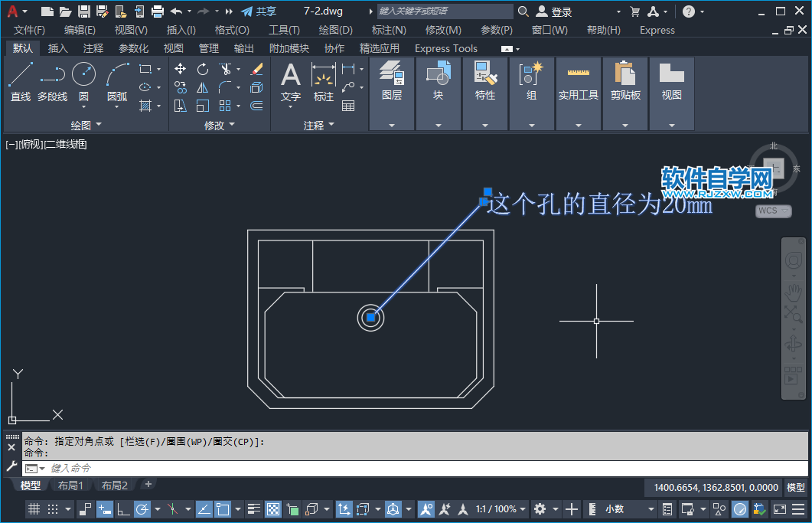
Task: Click the Move tool in Modify panel
Action: tap(181, 69)
